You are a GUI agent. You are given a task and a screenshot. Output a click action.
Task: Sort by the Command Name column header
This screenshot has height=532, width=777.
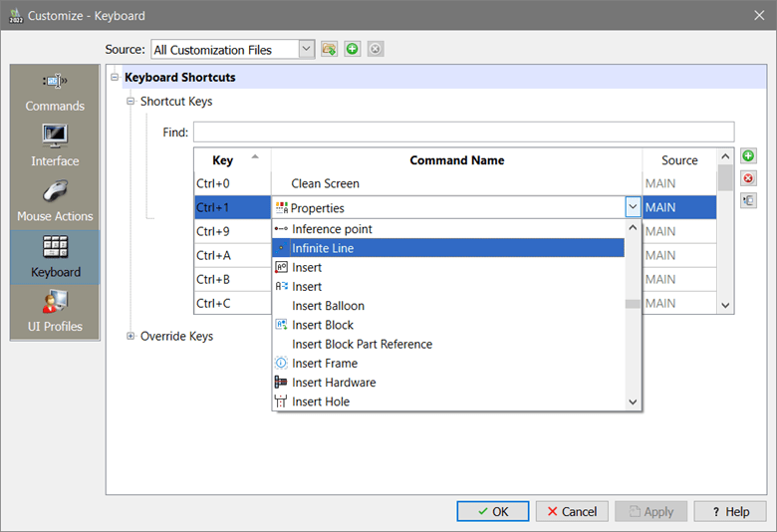coord(456,160)
